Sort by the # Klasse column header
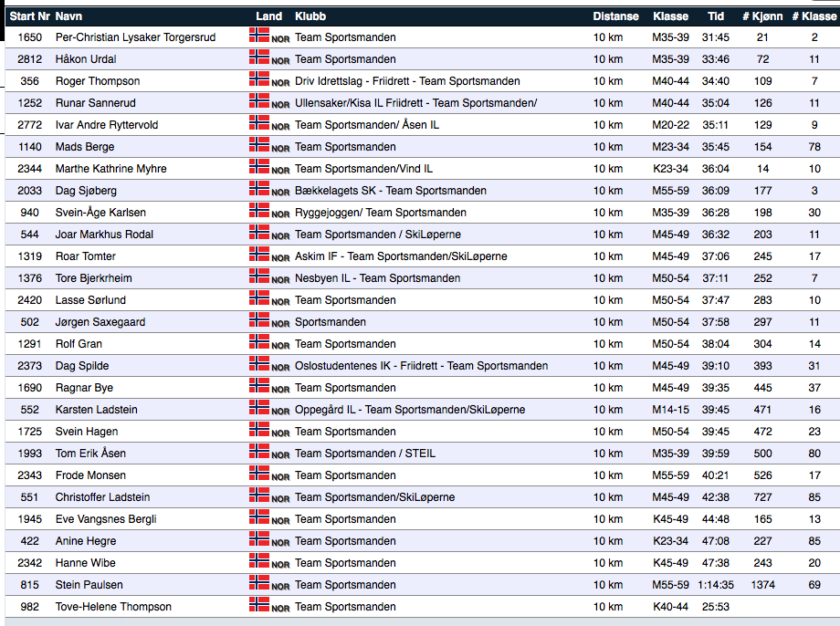Image resolution: width=840 pixels, height=626 pixels. [814, 16]
